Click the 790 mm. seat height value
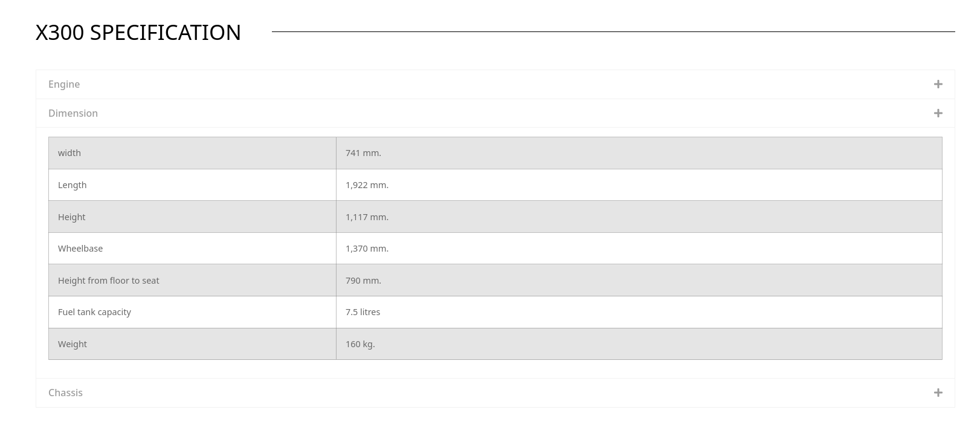 [x=363, y=281]
